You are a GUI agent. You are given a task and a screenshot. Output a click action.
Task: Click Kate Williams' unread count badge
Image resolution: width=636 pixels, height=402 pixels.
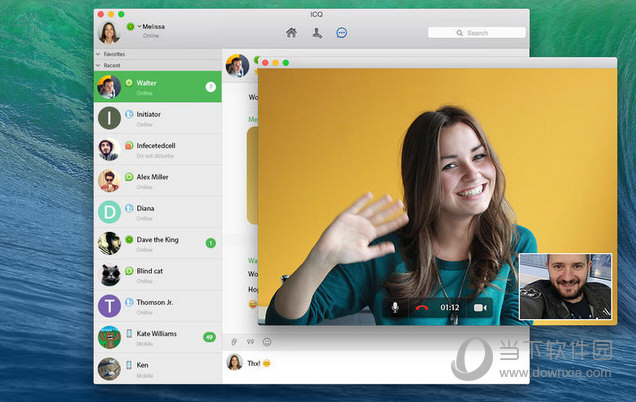click(x=209, y=337)
